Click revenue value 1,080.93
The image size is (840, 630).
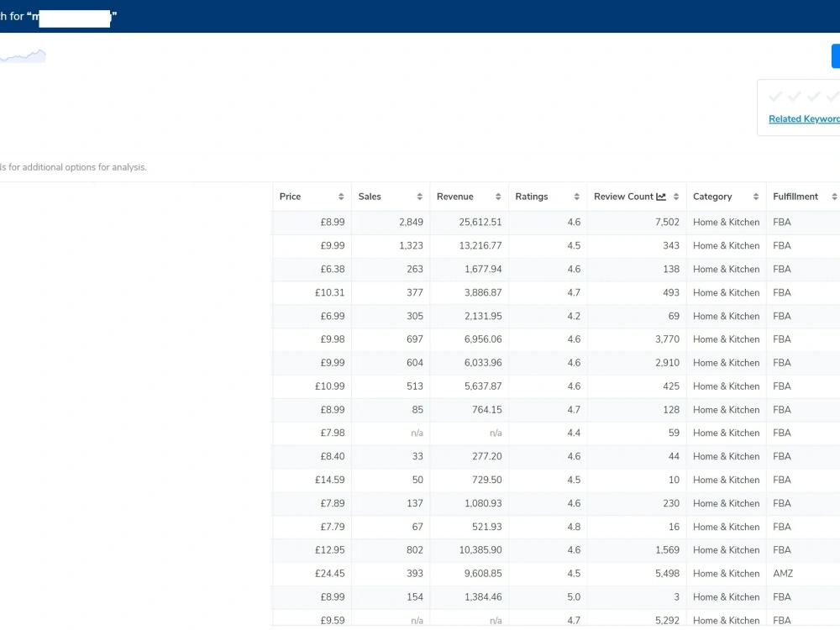(x=483, y=503)
